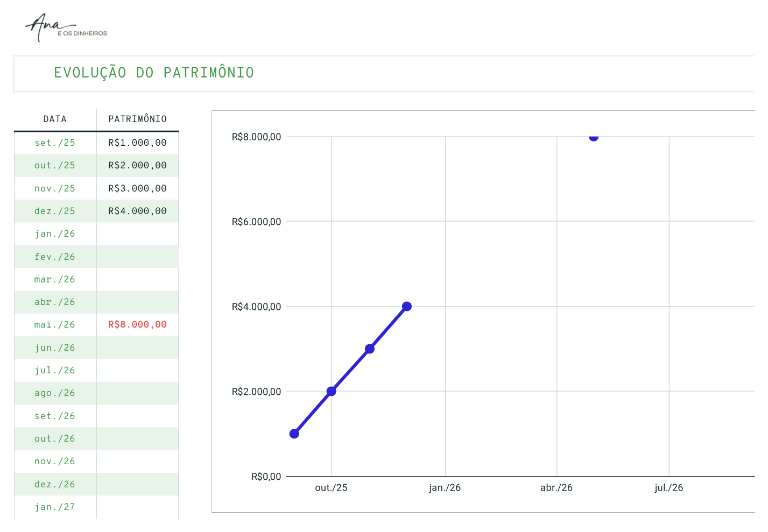The height and width of the screenshot is (532, 768).
Task: Click the mai./26 date cell
Action: (55, 324)
